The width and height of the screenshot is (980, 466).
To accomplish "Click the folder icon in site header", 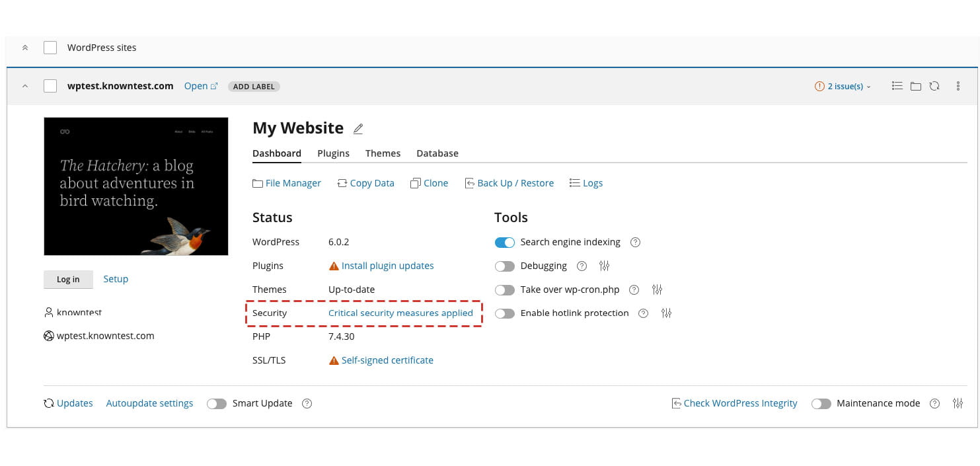I will point(915,86).
